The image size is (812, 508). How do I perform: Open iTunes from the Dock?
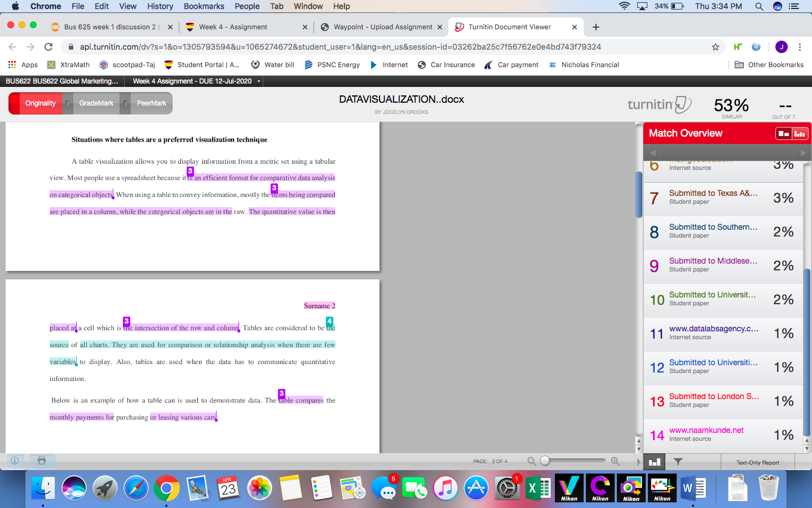coord(445,488)
